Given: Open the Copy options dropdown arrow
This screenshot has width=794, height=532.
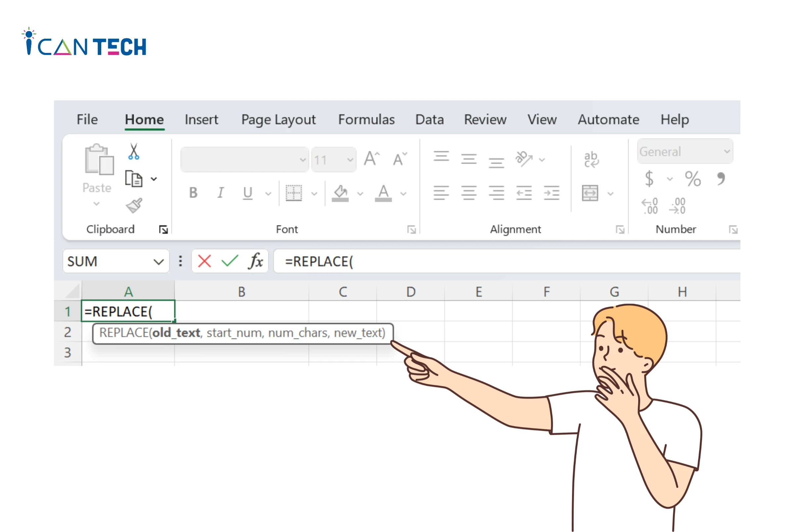Looking at the screenshot, I should (154, 179).
